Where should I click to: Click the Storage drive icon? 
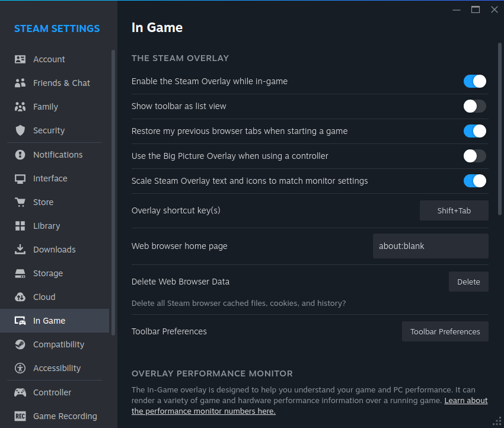[x=20, y=273]
